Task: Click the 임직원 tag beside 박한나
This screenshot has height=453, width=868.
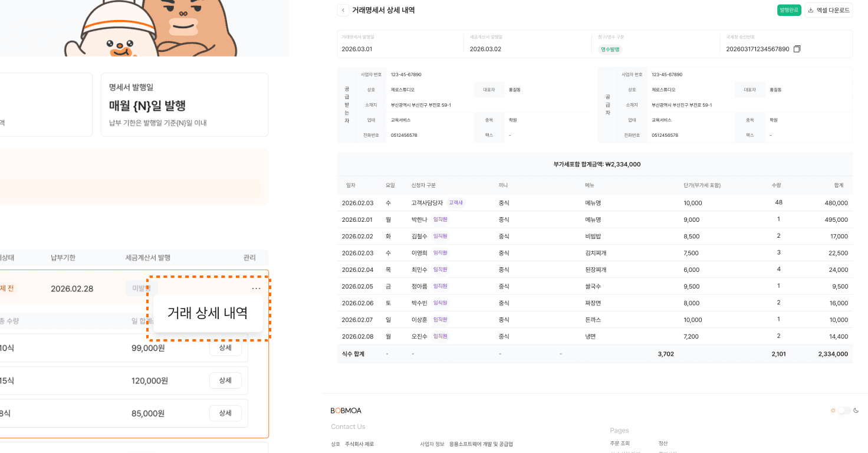Action: coord(440,219)
